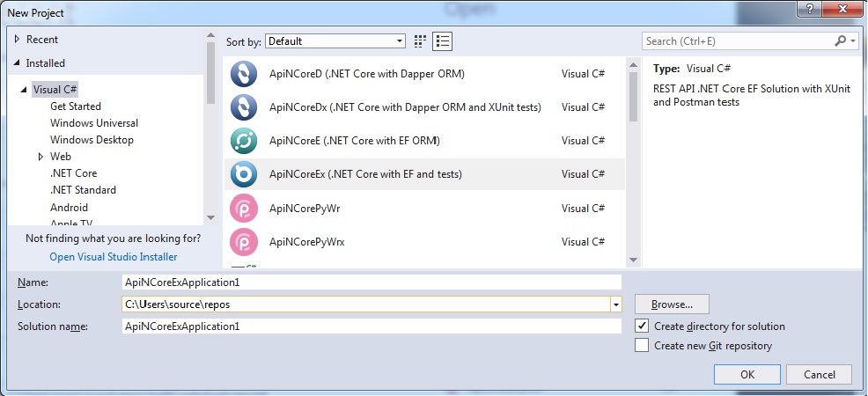This screenshot has height=396, width=868.
Task: Select .NET Core category
Action: (73, 173)
